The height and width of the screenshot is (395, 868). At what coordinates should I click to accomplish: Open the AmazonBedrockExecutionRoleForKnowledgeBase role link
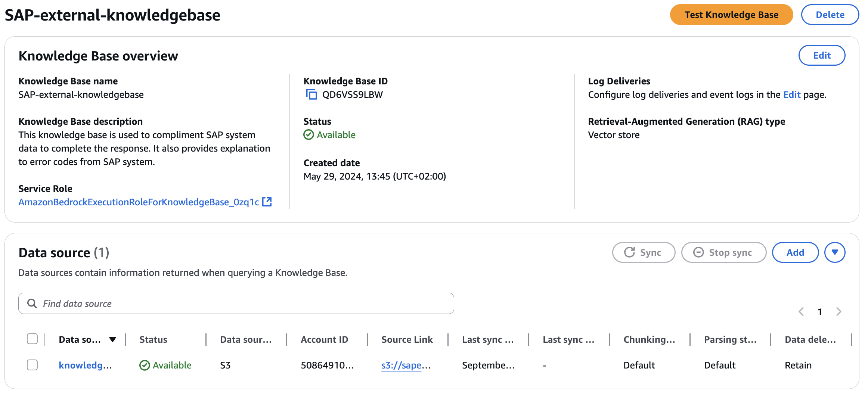pyautogui.click(x=139, y=202)
